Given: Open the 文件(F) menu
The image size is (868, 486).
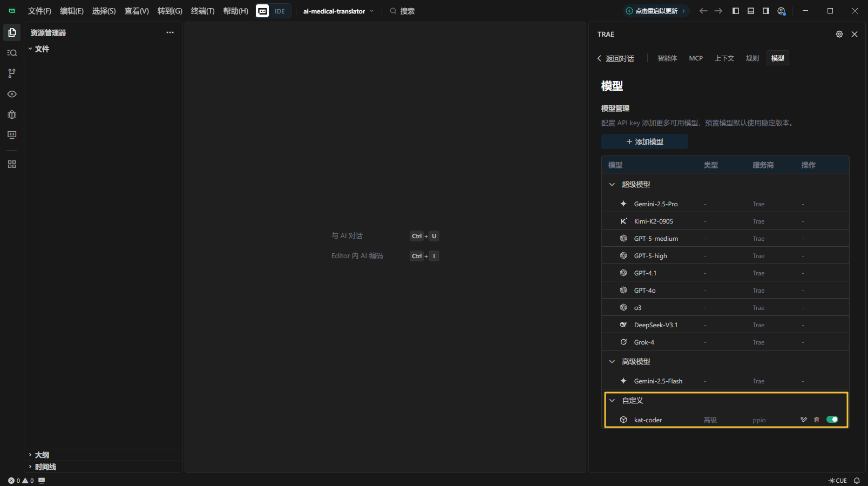Looking at the screenshot, I should tap(39, 11).
